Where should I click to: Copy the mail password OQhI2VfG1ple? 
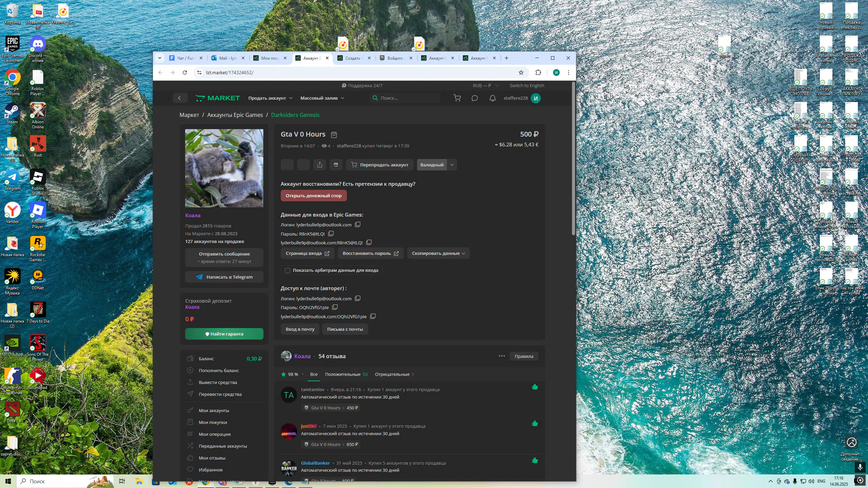coord(335,307)
